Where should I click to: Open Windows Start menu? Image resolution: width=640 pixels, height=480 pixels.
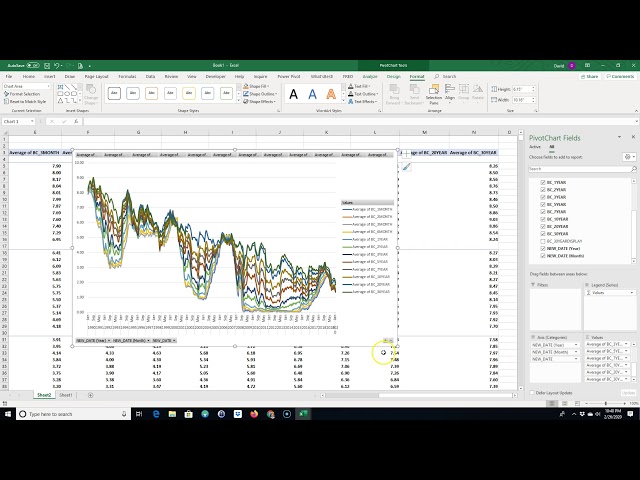[8, 414]
